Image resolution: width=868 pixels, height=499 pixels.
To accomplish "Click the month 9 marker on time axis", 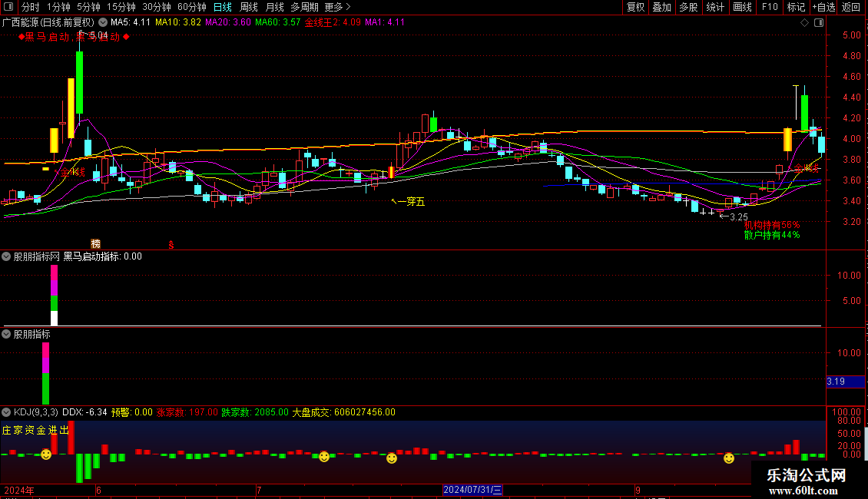I will pyautogui.click(x=638, y=490).
